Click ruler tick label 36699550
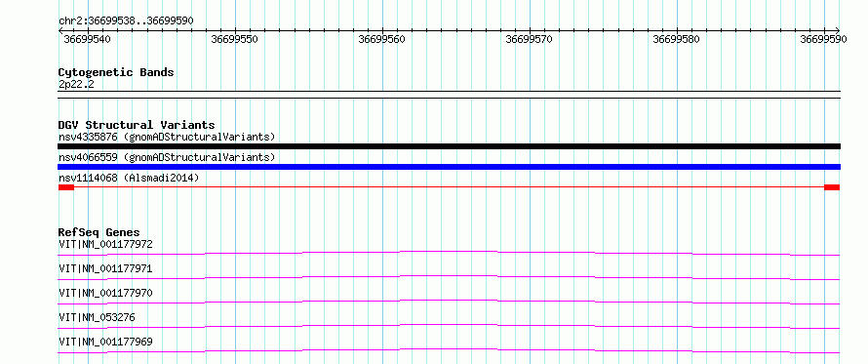This screenshot has width=868, height=364. tap(235, 39)
